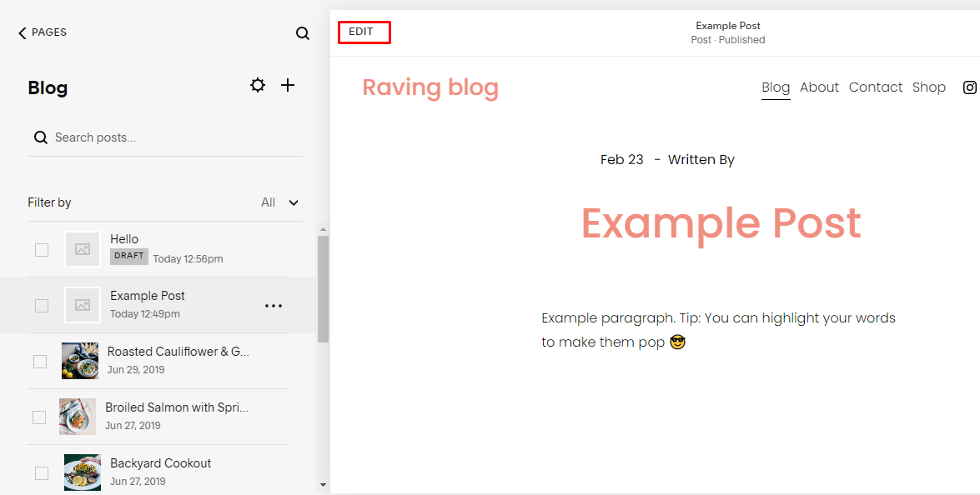980x495 pixels.
Task: Click the underlined Blog nav link
Action: 776,87
